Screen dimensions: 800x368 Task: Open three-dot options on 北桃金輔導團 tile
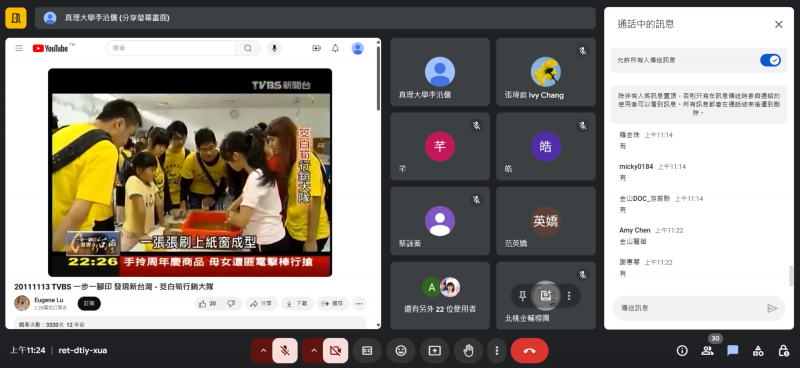(569, 296)
